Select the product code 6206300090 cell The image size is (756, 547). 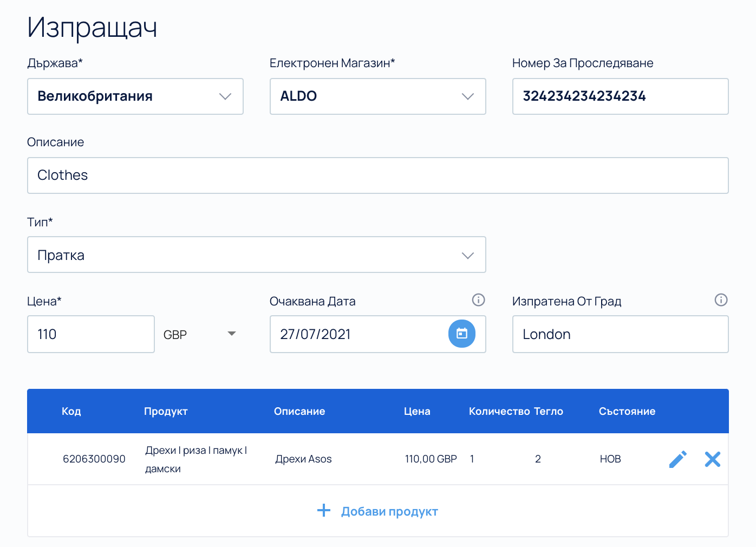pos(94,459)
